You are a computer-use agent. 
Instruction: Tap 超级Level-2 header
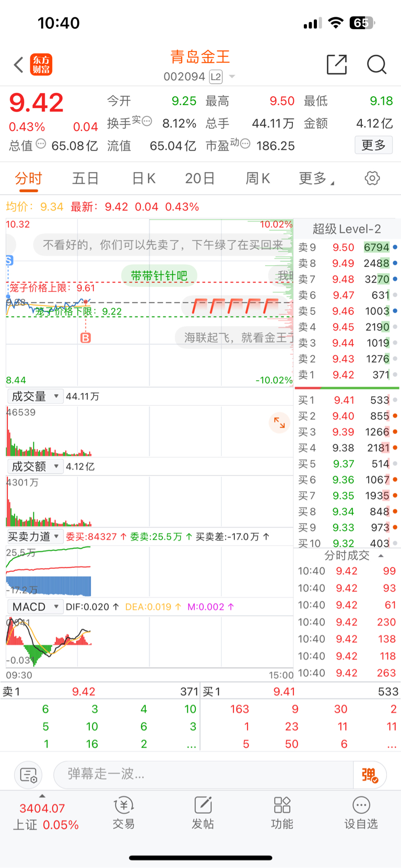pyautogui.click(x=347, y=229)
